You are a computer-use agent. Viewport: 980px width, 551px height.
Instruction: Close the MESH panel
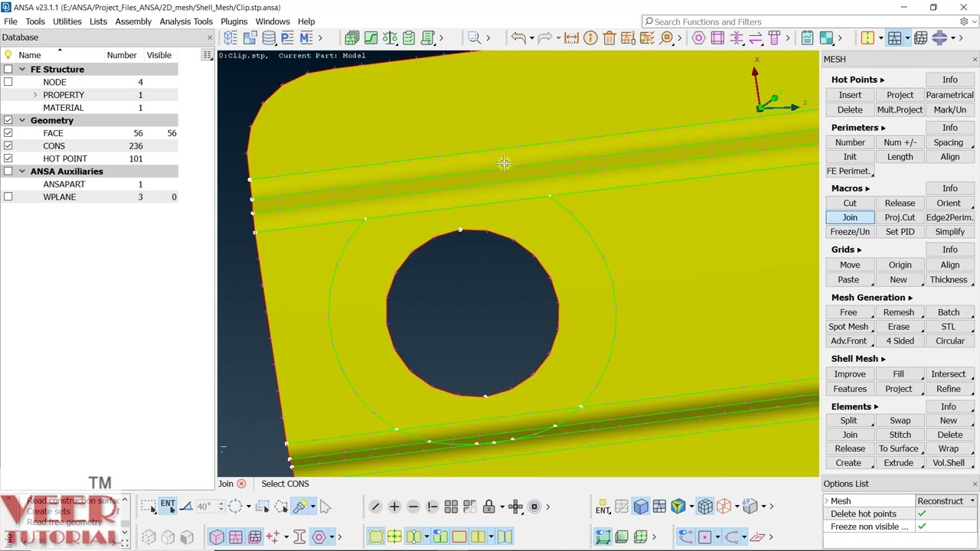click(975, 60)
